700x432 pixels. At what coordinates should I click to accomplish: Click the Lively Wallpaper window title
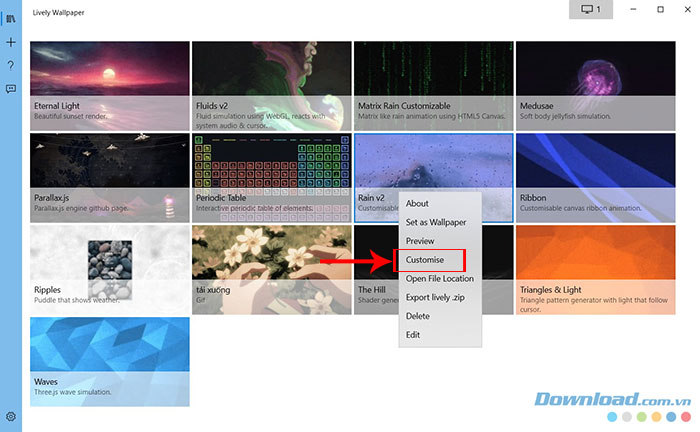point(58,12)
